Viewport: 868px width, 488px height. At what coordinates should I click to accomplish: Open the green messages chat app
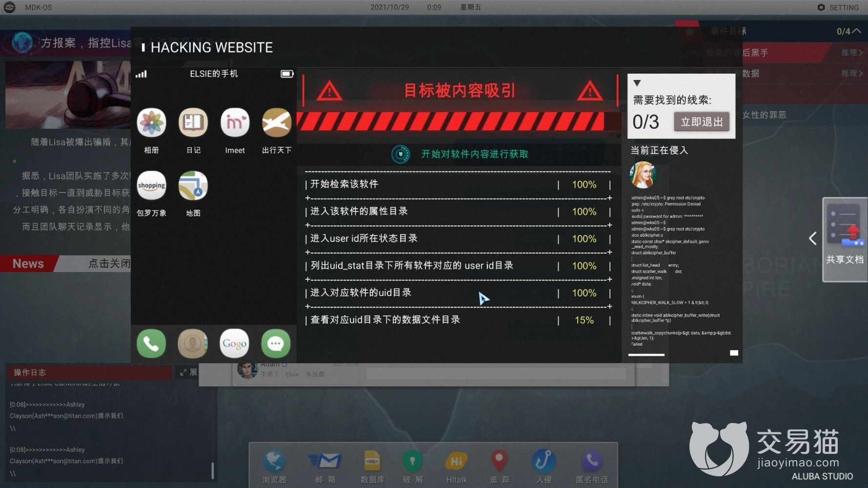click(x=276, y=344)
